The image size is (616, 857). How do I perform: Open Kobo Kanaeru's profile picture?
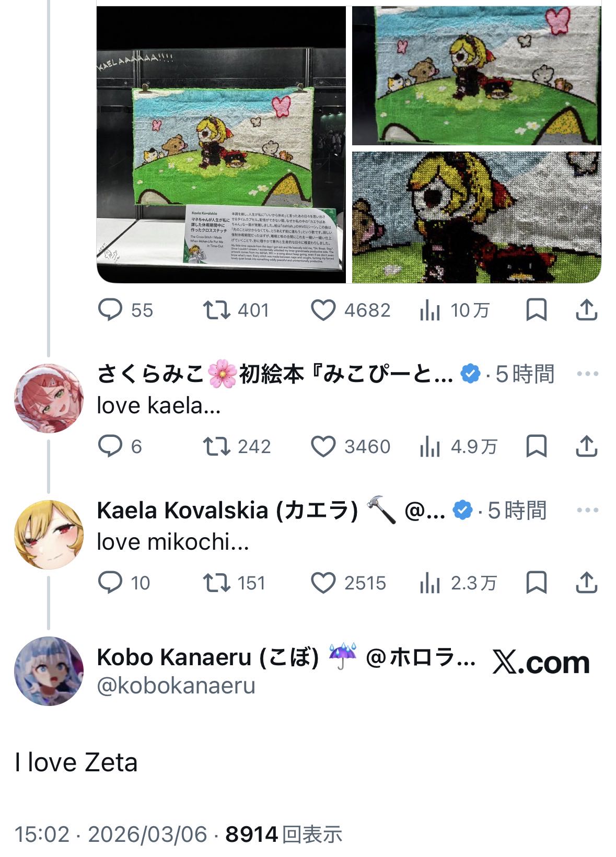point(49,671)
